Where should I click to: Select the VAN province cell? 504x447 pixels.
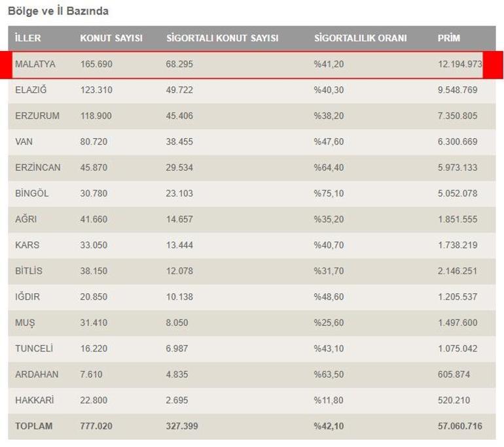coord(24,141)
